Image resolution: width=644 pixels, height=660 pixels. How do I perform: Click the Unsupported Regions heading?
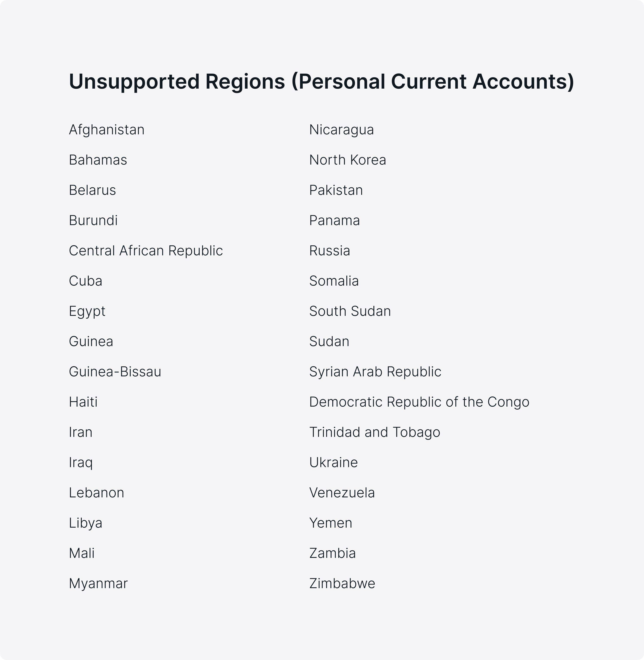(321, 82)
